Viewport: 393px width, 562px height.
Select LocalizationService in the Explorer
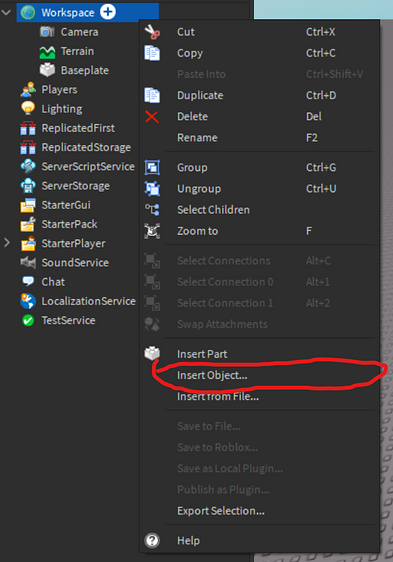(x=89, y=301)
